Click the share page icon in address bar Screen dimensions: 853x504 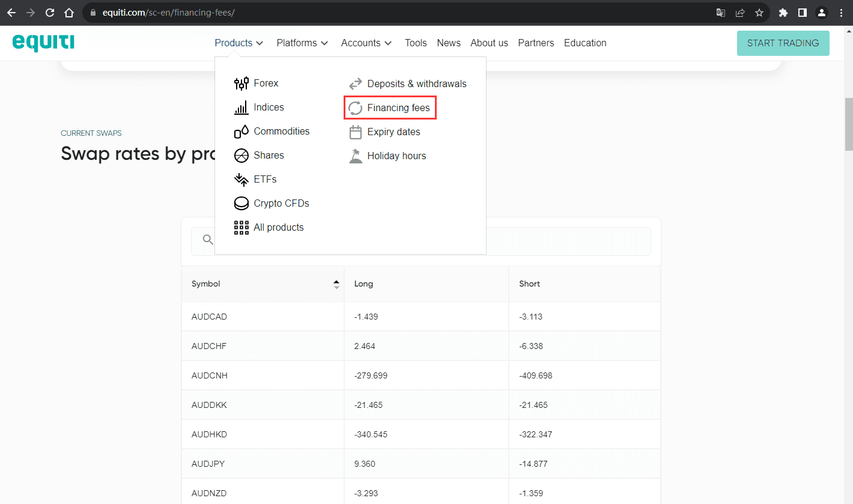tap(740, 13)
